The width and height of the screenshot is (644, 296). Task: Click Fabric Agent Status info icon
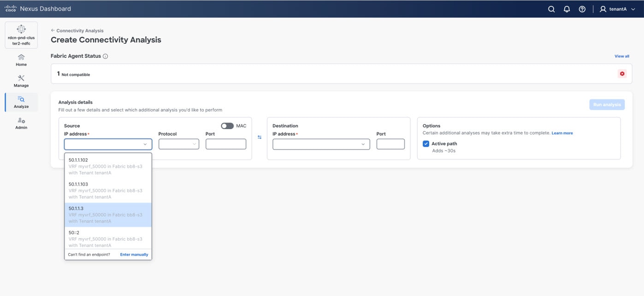[x=105, y=56]
